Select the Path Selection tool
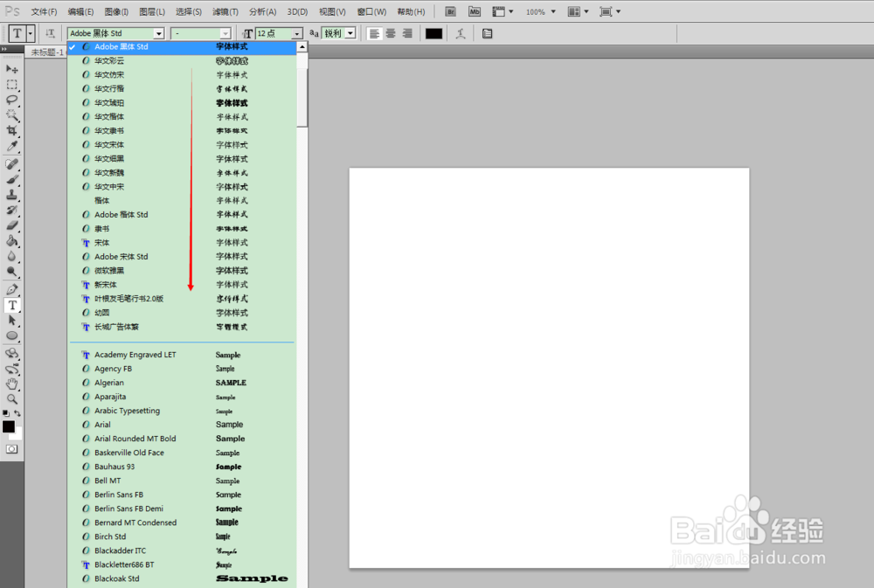The height and width of the screenshot is (588, 874). coord(11,320)
